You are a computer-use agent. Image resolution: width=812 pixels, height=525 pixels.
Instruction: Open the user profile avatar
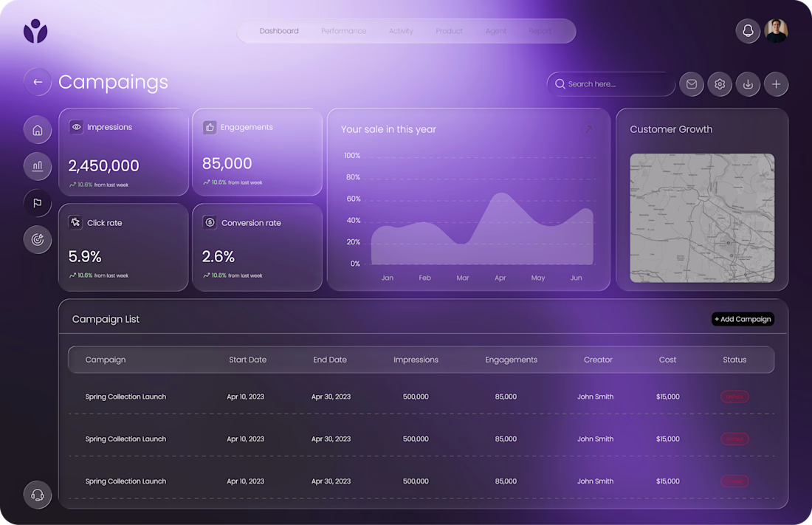(776, 31)
